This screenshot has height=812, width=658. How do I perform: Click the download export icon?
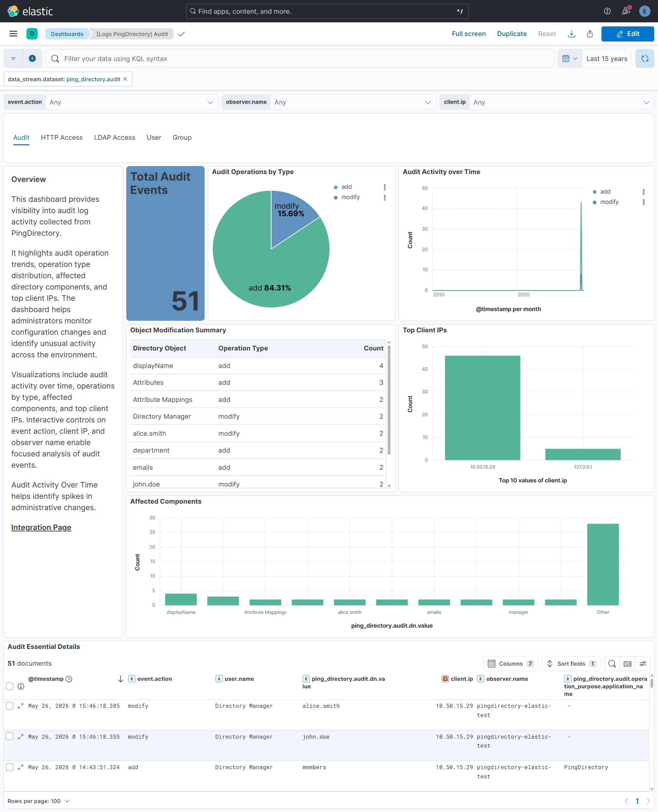pos(572,34)
